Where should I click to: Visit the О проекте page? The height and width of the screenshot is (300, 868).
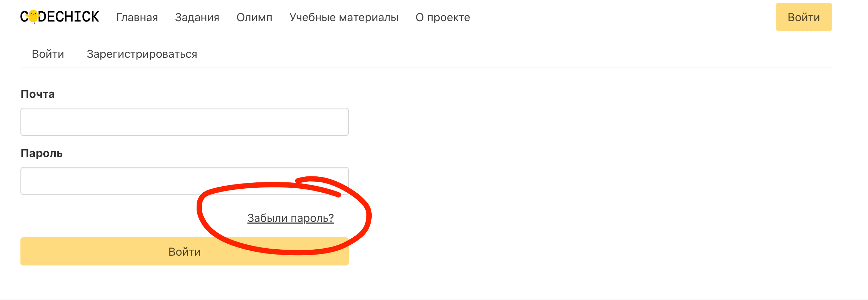coord(443,17)
